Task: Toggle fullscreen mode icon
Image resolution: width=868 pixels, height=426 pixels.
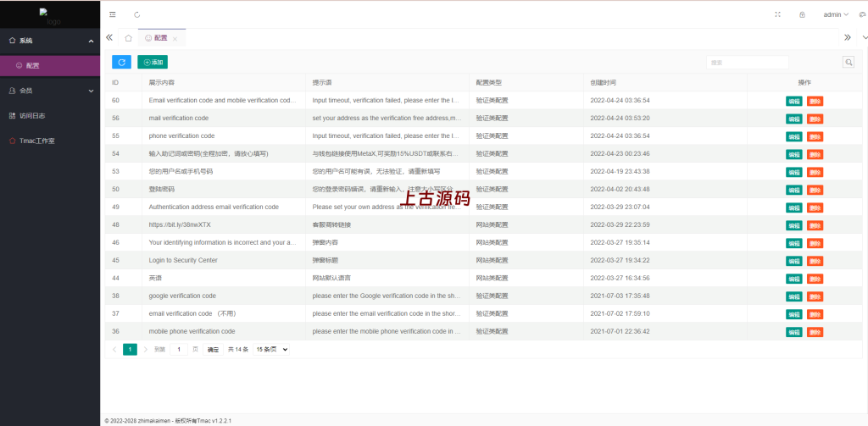Action: 778,15
